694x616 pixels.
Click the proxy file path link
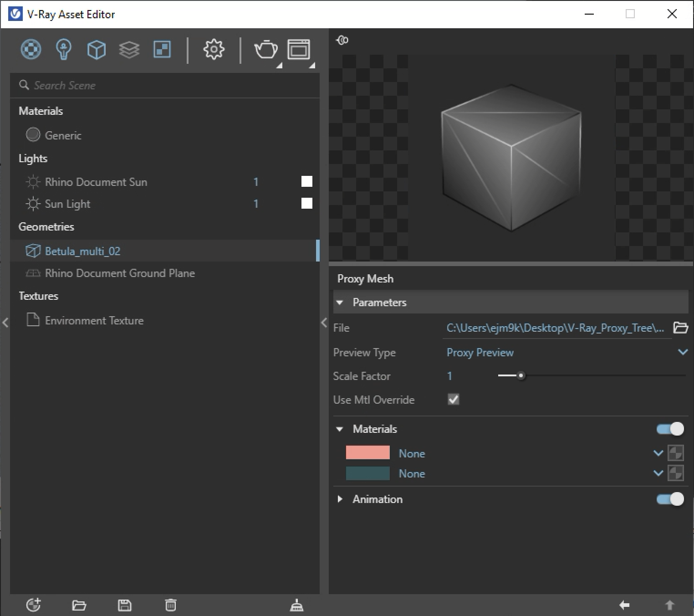point(555,328)
